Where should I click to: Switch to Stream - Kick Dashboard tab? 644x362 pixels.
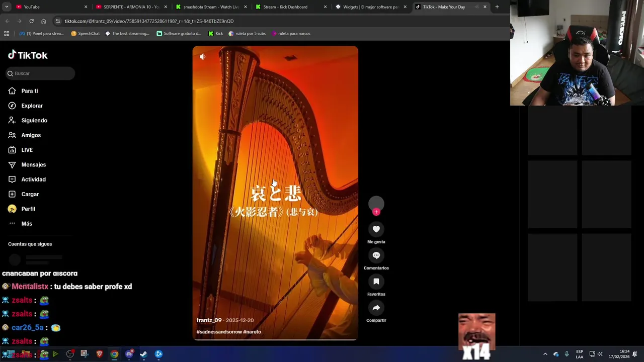tap(291, 7)
